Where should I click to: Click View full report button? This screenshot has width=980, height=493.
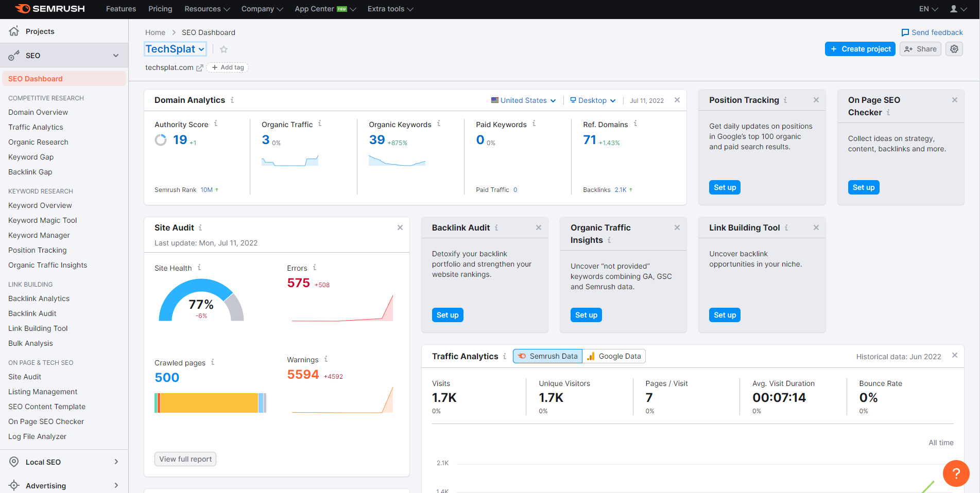(x=185, y=459)
